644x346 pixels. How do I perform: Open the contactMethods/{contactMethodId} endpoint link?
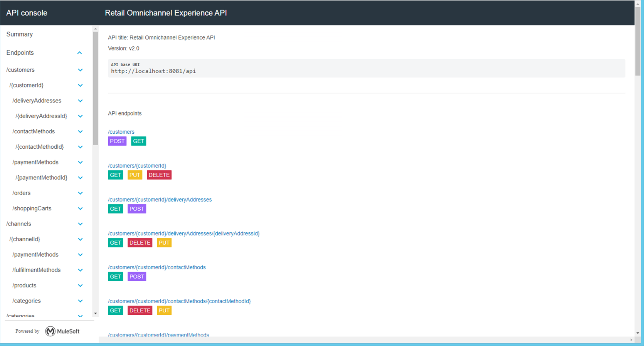coord(179,301)
